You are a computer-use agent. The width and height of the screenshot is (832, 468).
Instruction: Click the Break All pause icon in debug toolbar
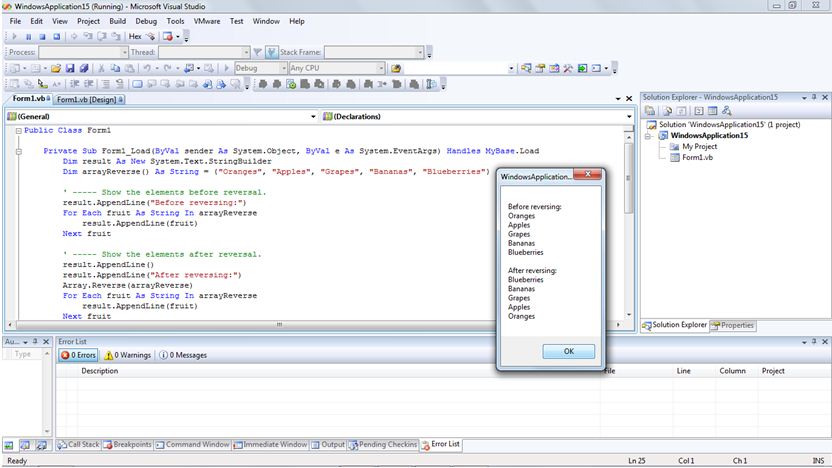point(29,37)
